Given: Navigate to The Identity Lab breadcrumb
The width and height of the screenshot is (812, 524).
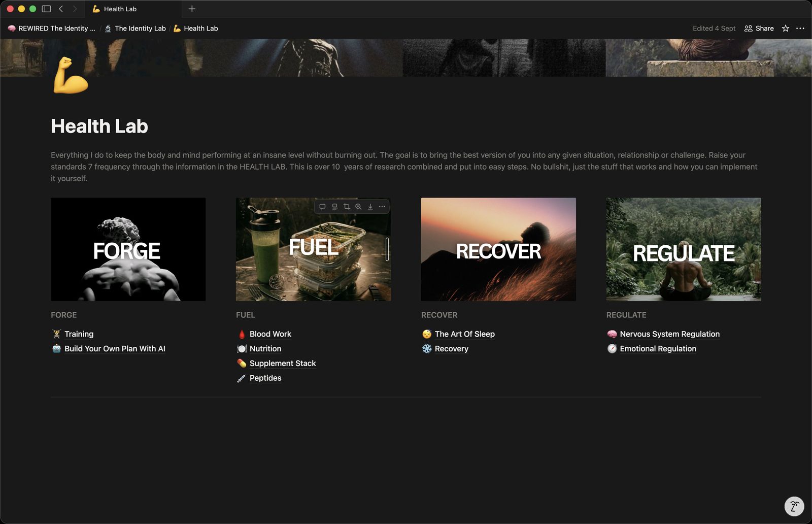Looking at the screenshot, I should click(136, 28).
